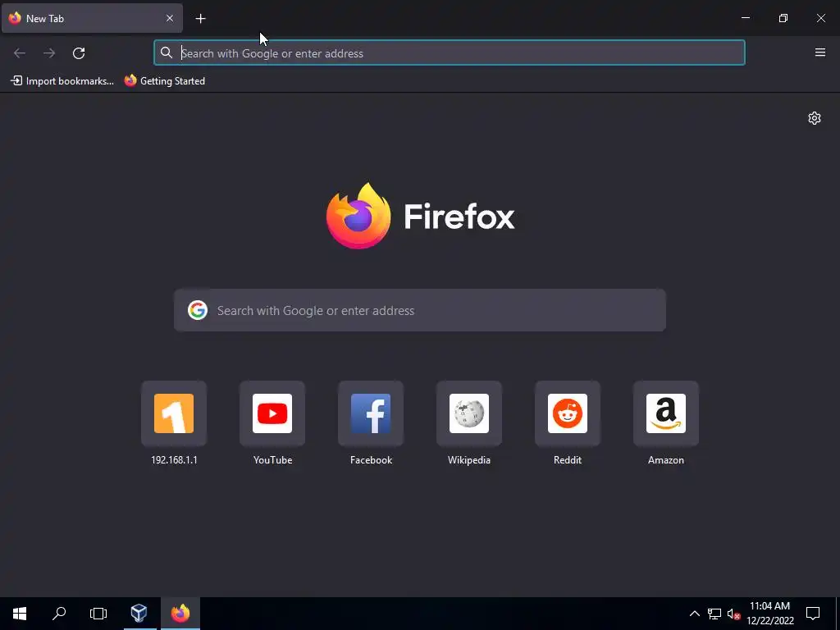Close the New Tab tab
Viewport: 840px width, 630px height.
coord(170,18)
